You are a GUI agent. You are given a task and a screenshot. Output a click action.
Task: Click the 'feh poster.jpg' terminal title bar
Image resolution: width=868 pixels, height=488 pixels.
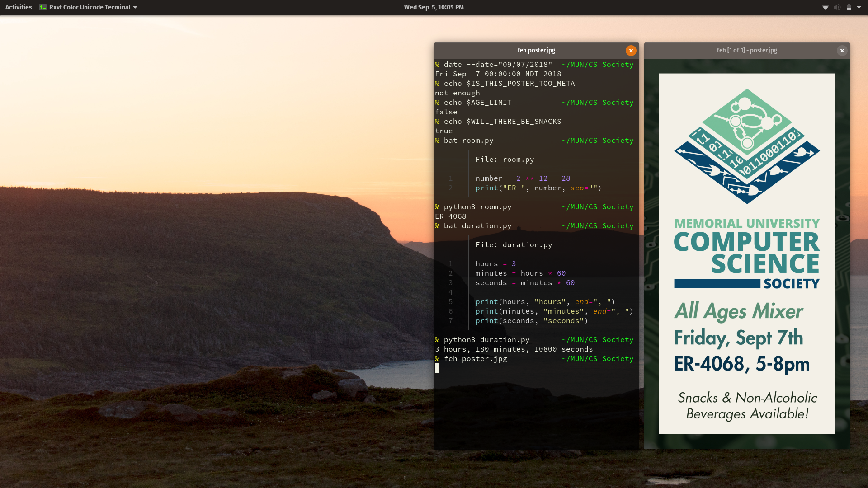pos(536,50)
